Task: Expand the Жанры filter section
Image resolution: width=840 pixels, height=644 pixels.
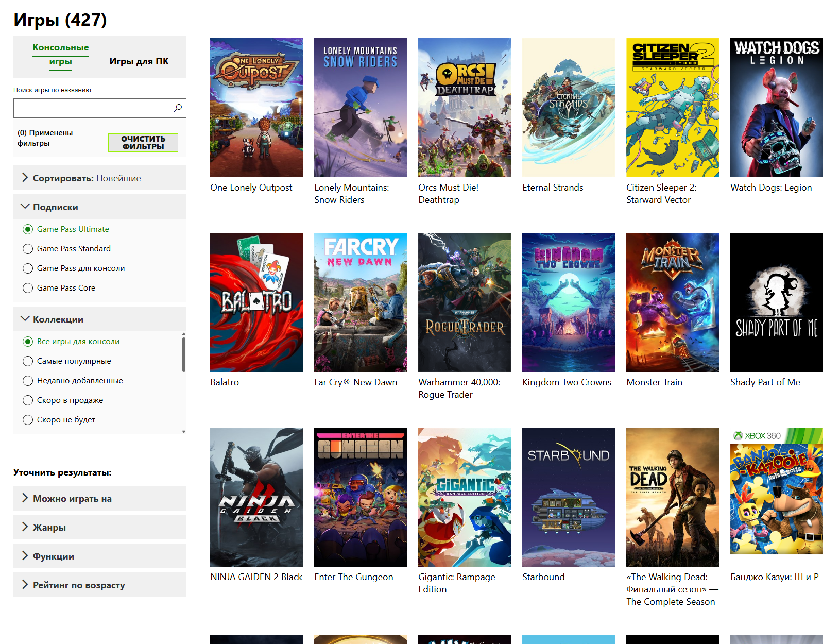Action: [100, 528]
